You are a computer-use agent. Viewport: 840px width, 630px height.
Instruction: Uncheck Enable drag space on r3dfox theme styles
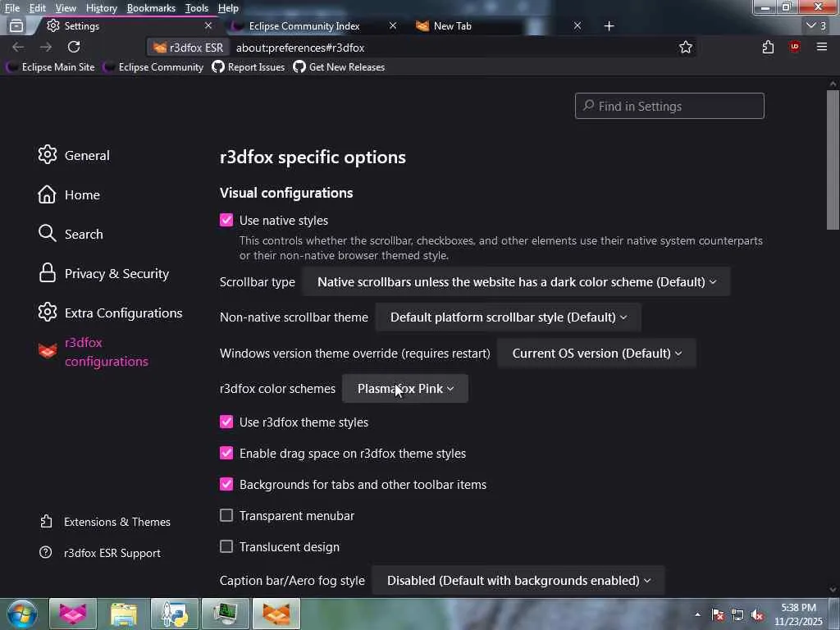tap(226, 453)
